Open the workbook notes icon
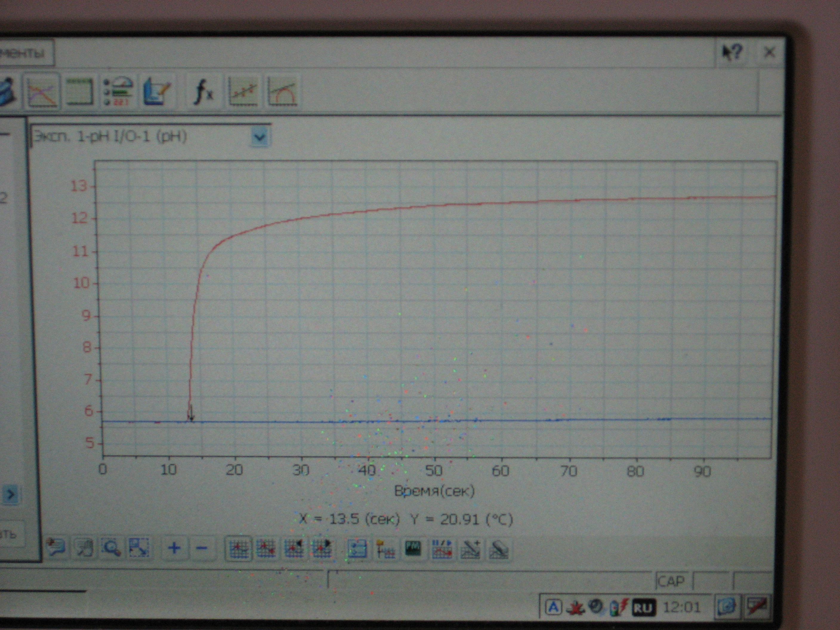Screen dimensions: 840x630 157,92
